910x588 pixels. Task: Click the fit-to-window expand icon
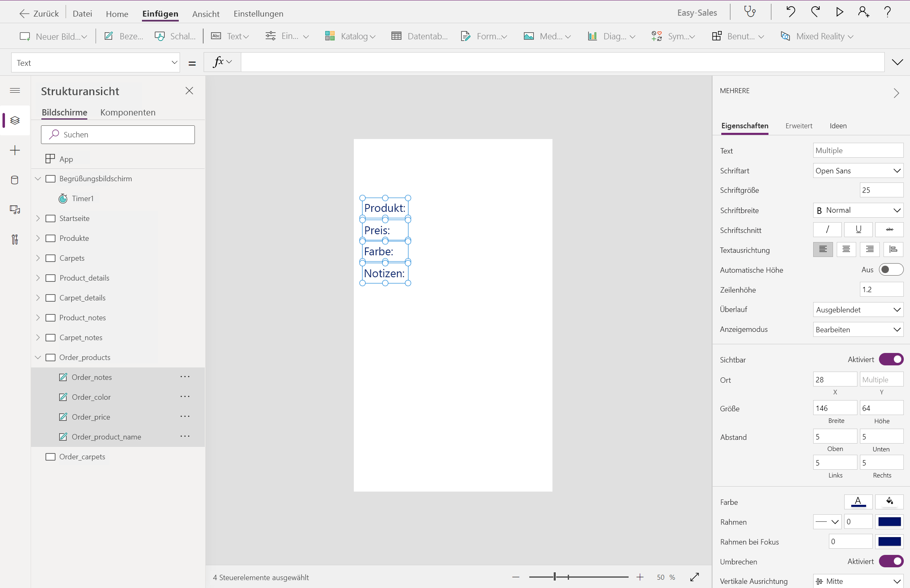click(x=695, y=577)
